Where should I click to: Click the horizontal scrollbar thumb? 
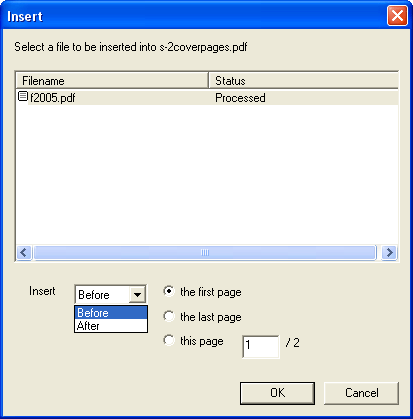pos(205,253)
